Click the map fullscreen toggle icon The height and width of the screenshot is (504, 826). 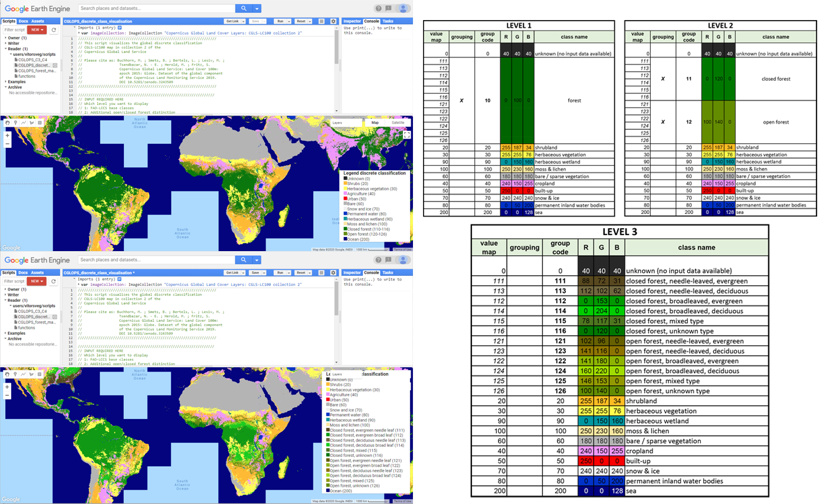click(x=407, y=134)
